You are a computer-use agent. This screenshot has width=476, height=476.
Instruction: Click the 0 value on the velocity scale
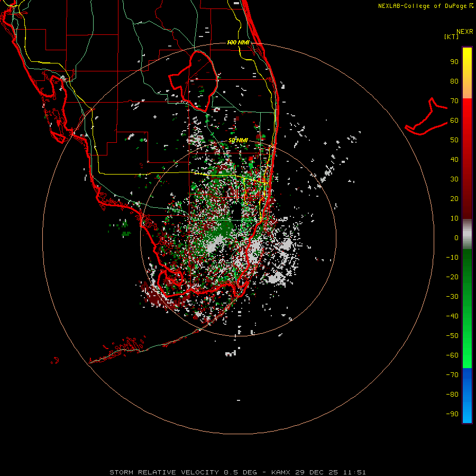pyautogui.click(x=456, y=237)
